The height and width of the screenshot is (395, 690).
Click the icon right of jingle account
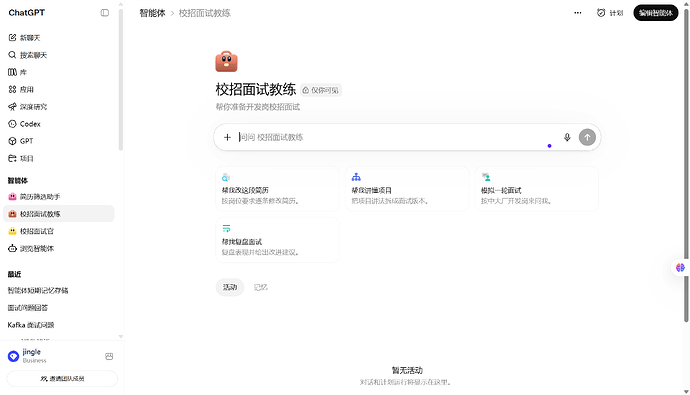(109, 356)
